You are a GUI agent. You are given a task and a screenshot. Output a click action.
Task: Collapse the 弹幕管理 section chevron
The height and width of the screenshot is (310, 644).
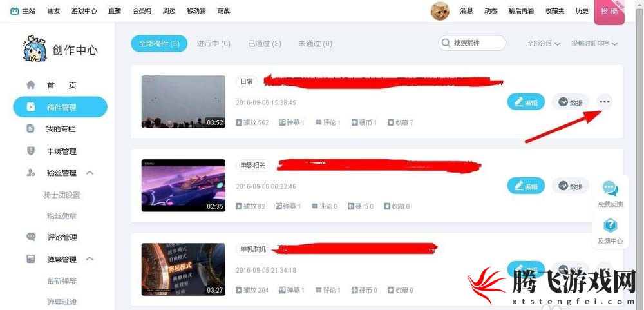[90, 258]
